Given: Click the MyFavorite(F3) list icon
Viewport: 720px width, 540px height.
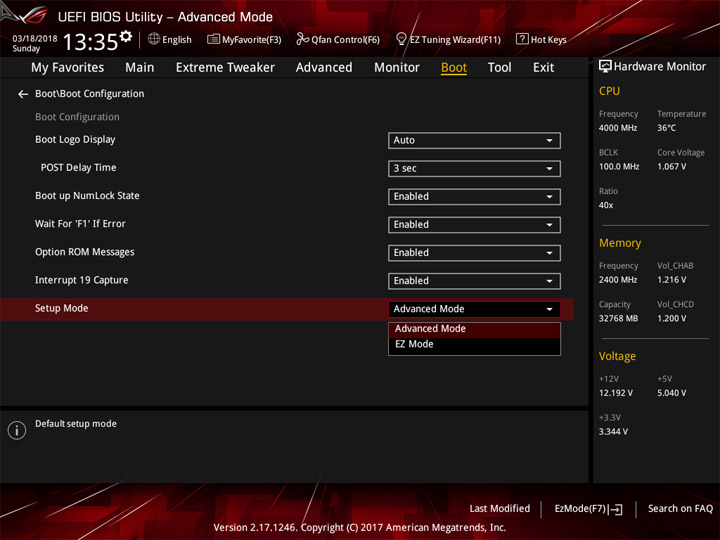Looking at the screenshot, I should (x=213, y=39).
